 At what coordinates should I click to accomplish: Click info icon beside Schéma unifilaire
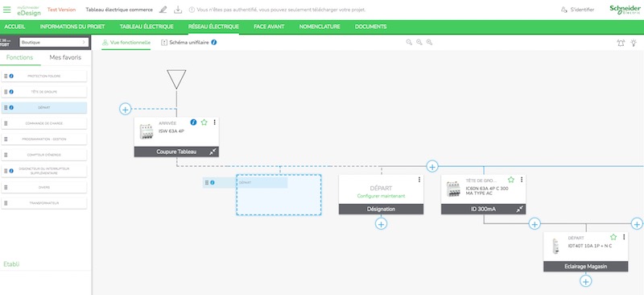214,42
